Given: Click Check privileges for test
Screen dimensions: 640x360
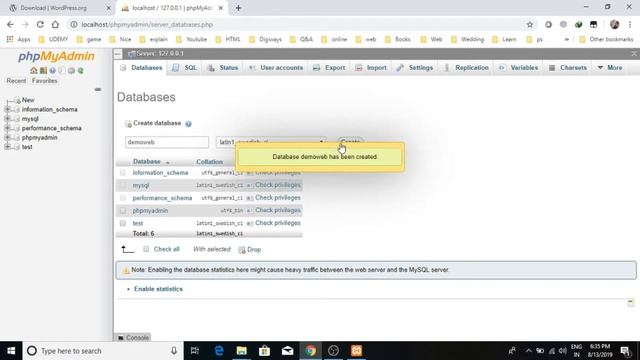Looking at the screenshot, I should pos(278,223).
